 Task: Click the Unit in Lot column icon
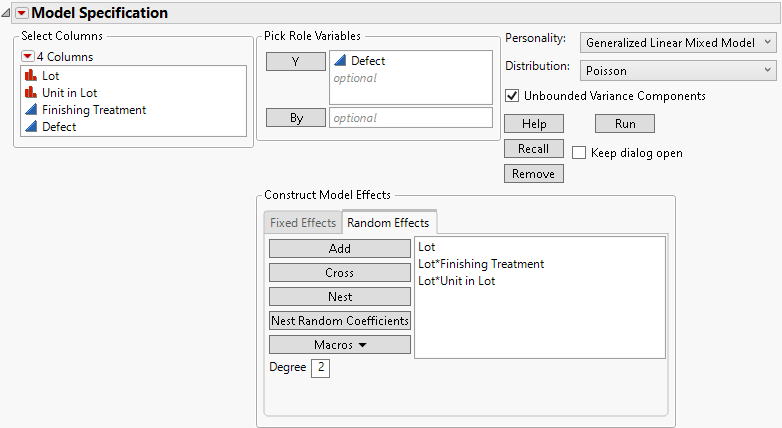point(30,93)
